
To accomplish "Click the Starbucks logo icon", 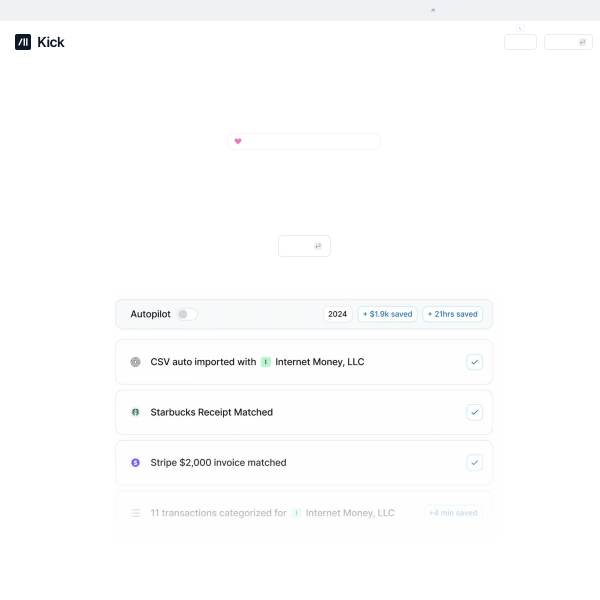I will 135,412.
